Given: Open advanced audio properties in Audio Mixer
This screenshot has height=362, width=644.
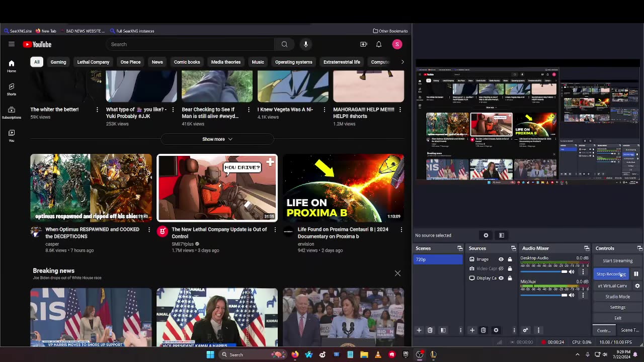Looking at the screenshot, I should click(525, 330).
